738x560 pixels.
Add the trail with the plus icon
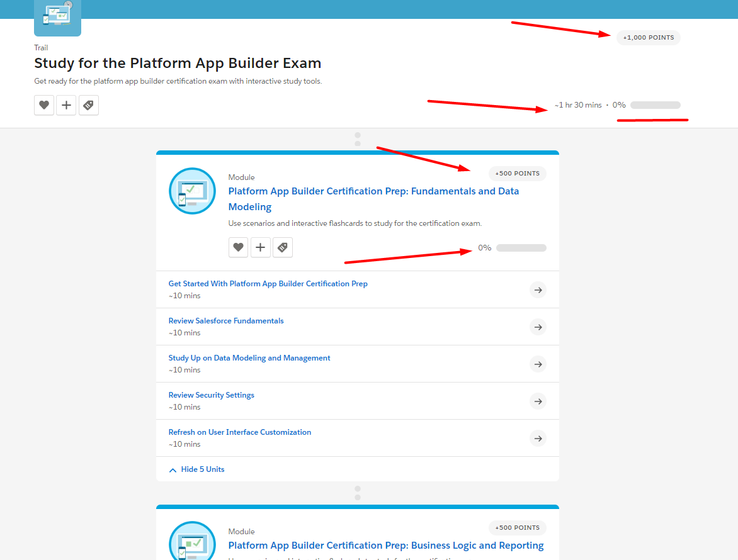(x=66, y=105)
